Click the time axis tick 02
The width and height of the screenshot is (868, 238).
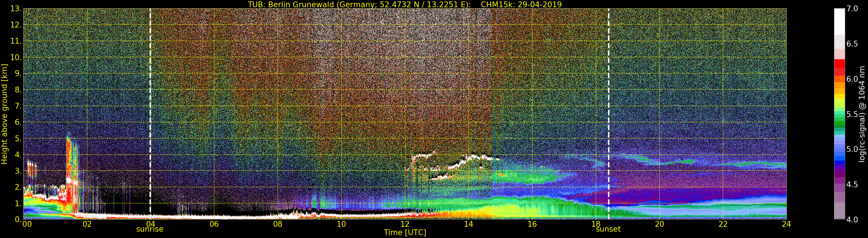tap(87, 224)
